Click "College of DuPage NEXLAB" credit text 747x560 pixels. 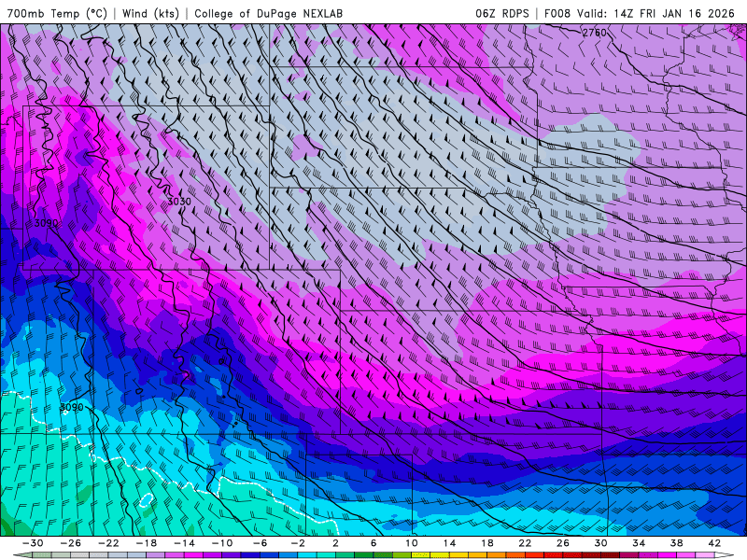point(268,13)
